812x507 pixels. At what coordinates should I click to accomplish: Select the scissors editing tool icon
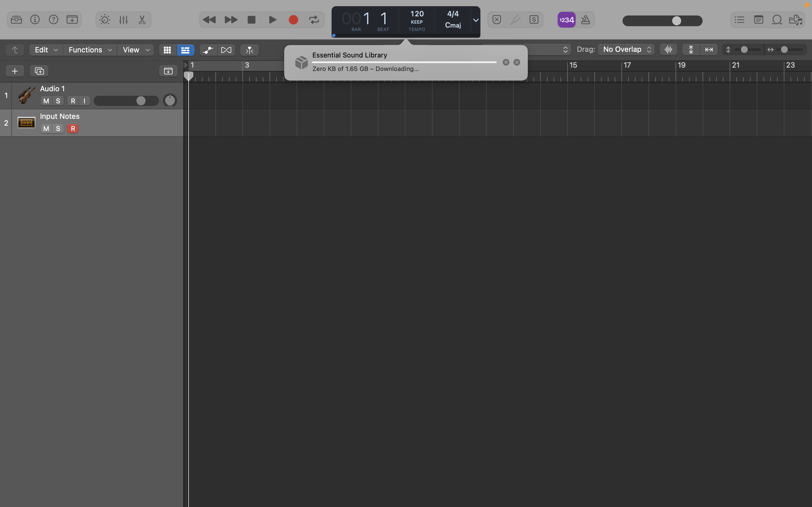click(x=142, y=19)
